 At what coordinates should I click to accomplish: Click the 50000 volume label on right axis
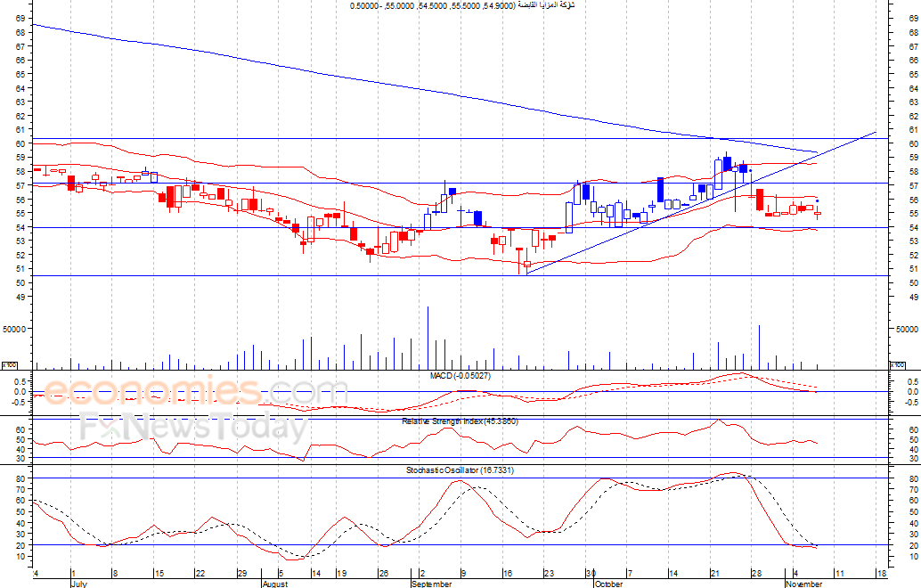pos(907,329)
